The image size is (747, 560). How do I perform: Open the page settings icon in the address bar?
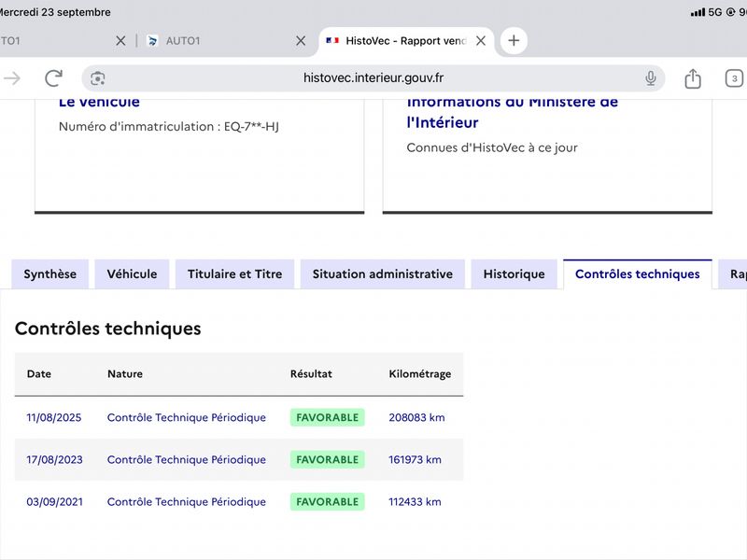point(98,78)
